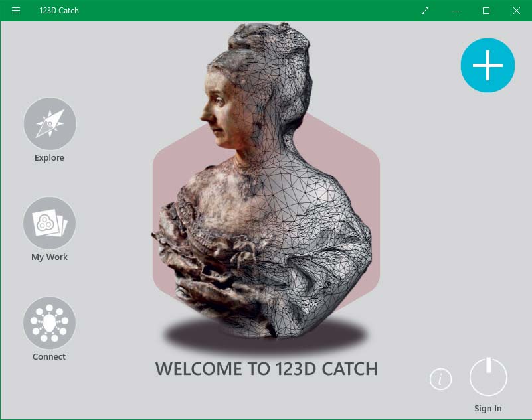Show app info via the i icon

tap(440, 379)
